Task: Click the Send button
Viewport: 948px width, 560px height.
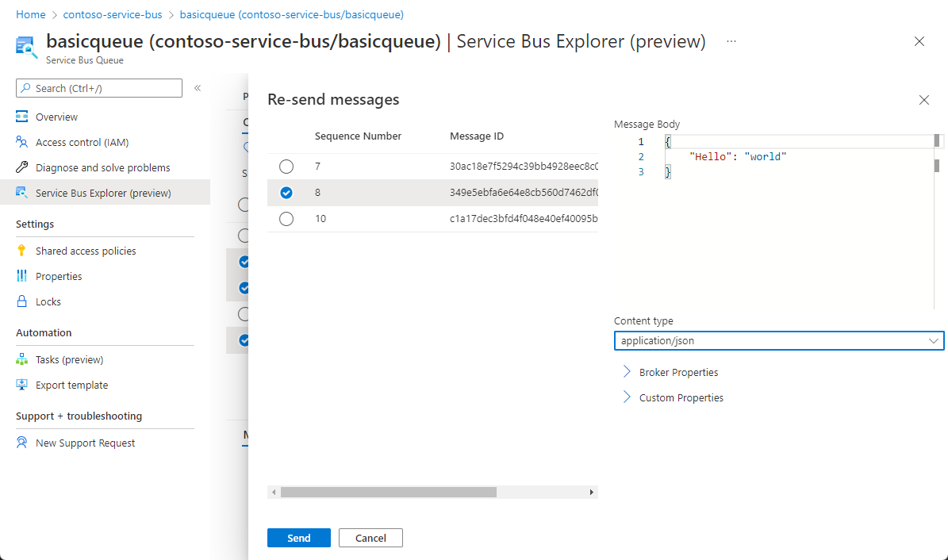Action: tap(299, 538)
